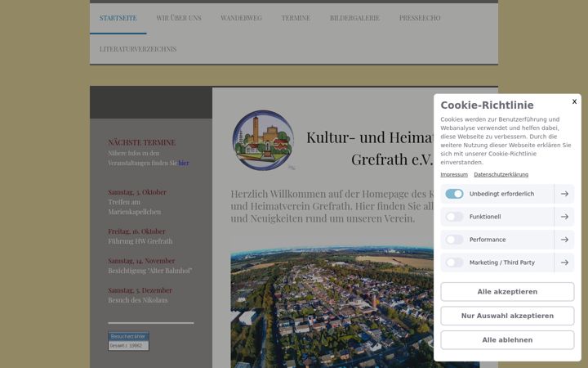Expand details arrow for Unbedingt erforderlich
Screen dimensions: 588x368
point(564,194)
